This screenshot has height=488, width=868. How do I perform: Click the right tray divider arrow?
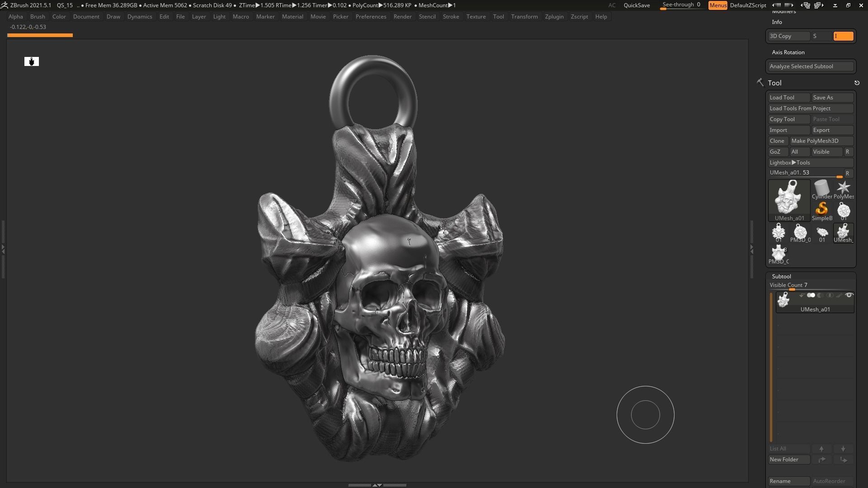point(752,249)
